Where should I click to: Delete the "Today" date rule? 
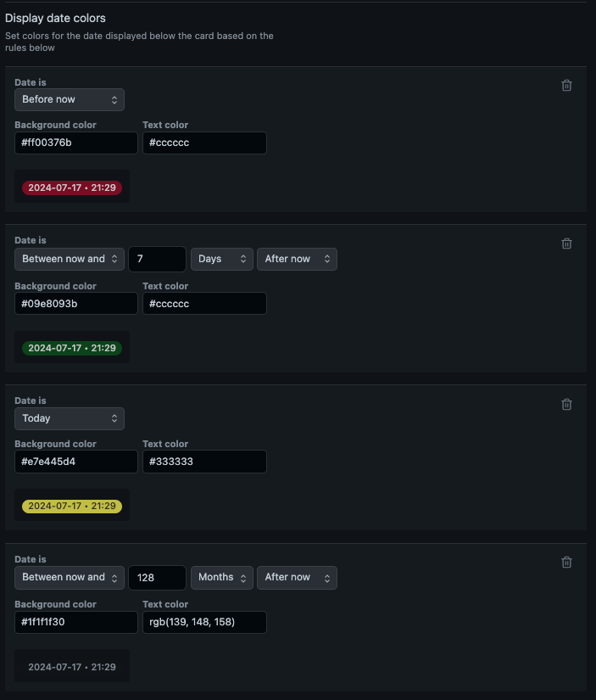567,404
